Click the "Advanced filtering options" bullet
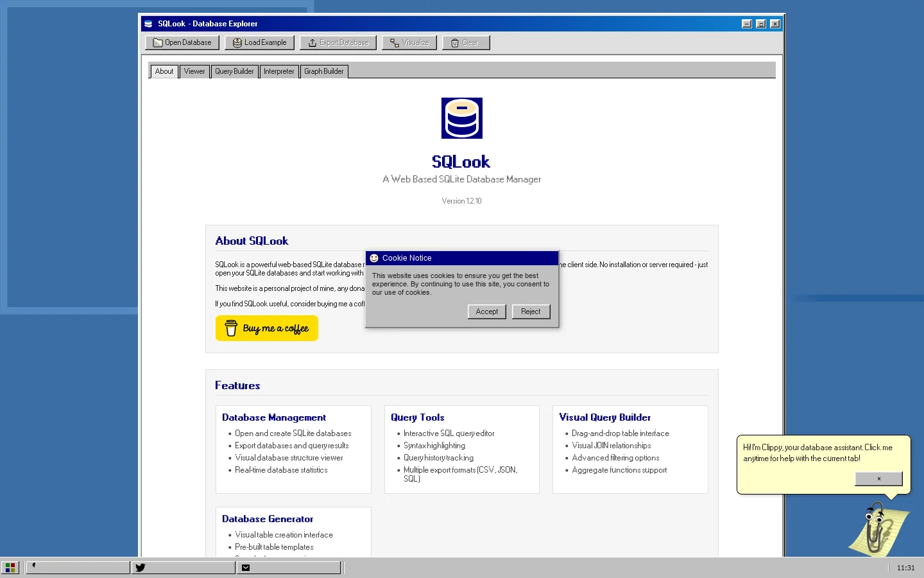Screen dimensions: 924x578 615,458
